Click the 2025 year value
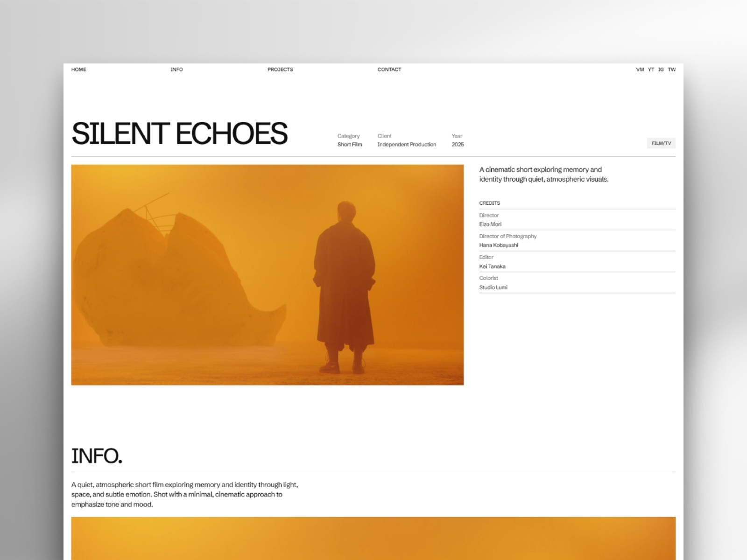 point(457,144)
